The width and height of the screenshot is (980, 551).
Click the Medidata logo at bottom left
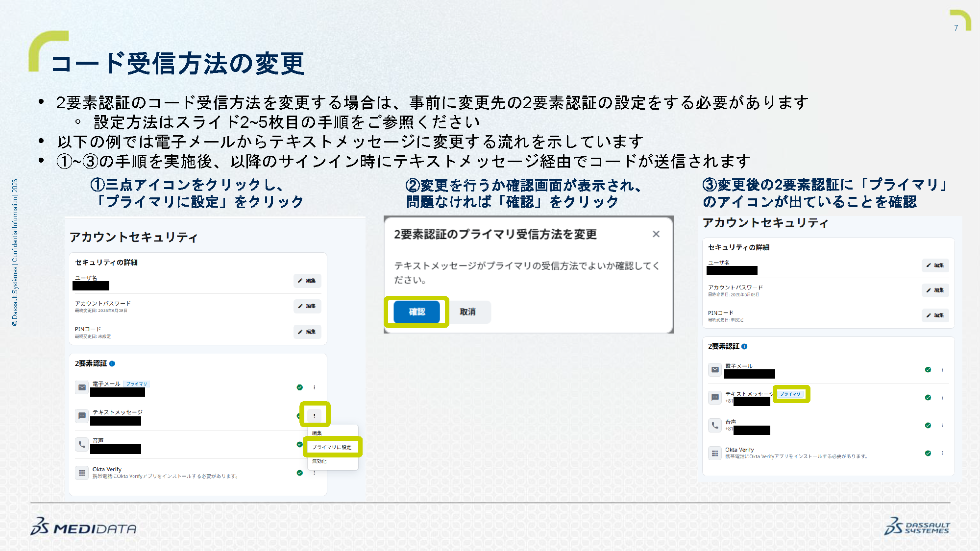click(x=83, y=527)
